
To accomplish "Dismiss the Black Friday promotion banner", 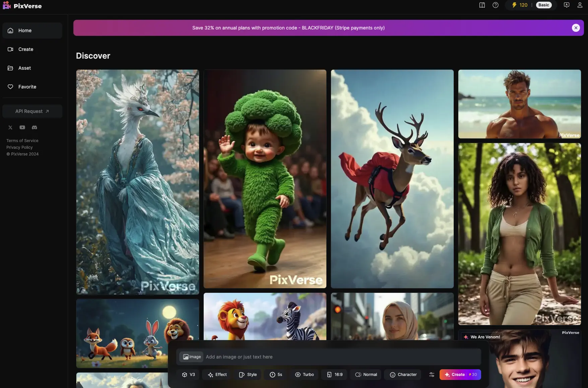I will pos(576,28).
